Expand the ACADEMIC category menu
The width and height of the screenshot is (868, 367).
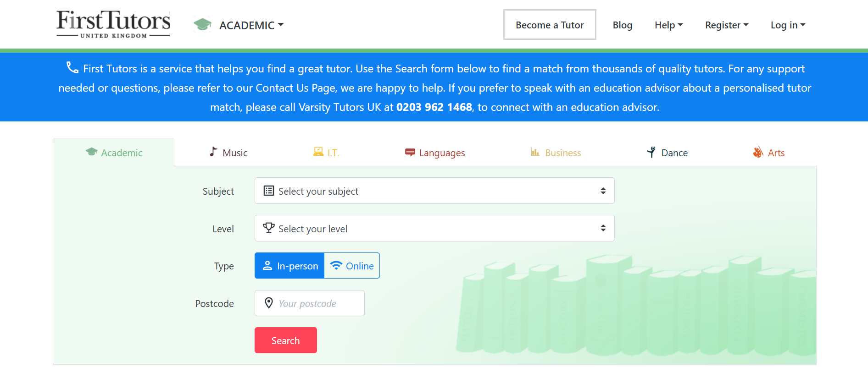(x=251, y=25)
